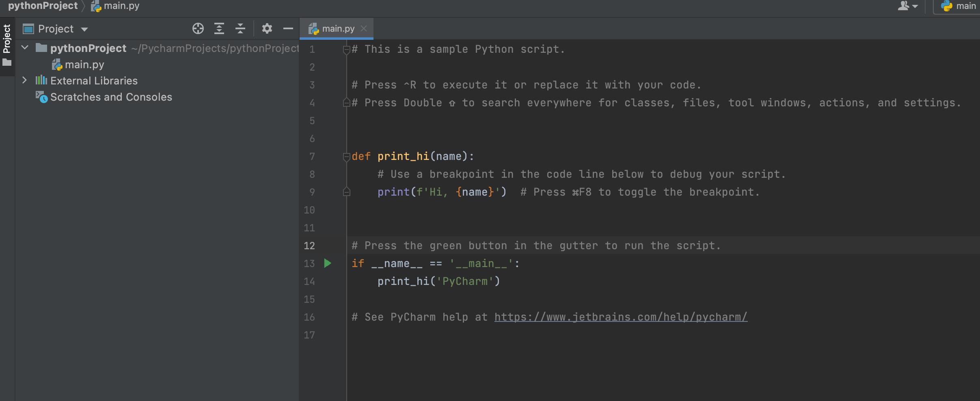Click line number 1 in gutter

click(x=312, y=50)
